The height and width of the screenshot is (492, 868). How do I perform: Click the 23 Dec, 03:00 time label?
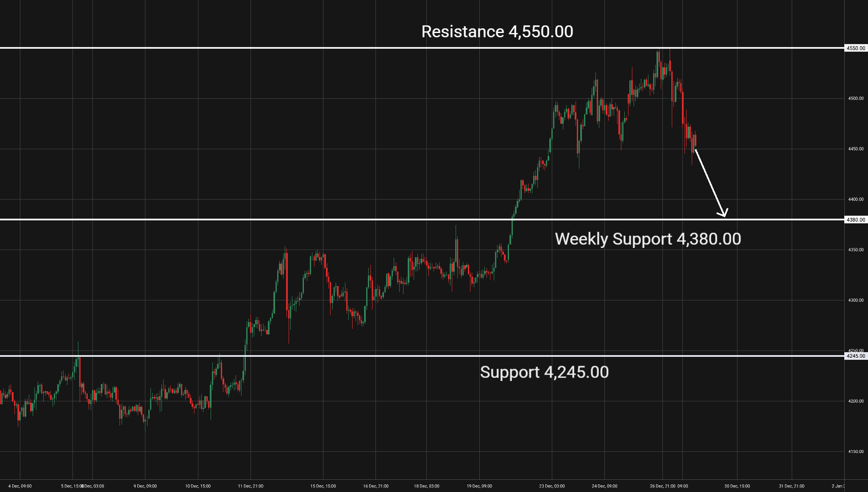552,486
